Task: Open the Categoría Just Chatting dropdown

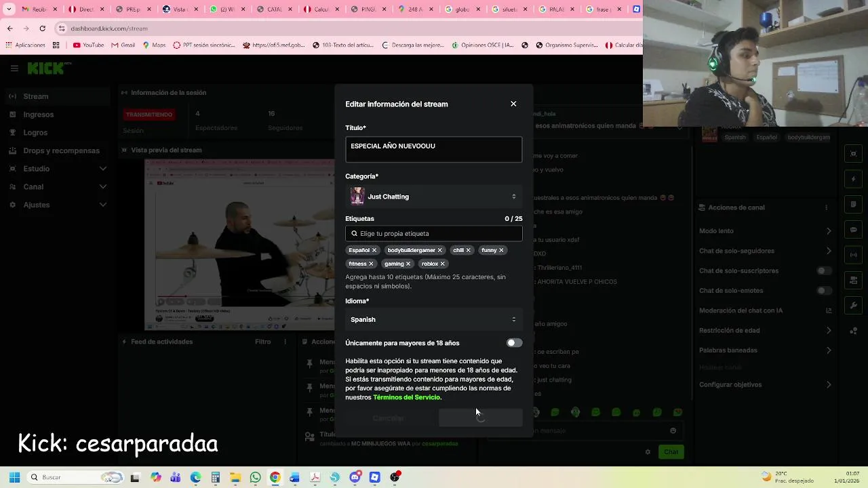Action: point(433,197)
